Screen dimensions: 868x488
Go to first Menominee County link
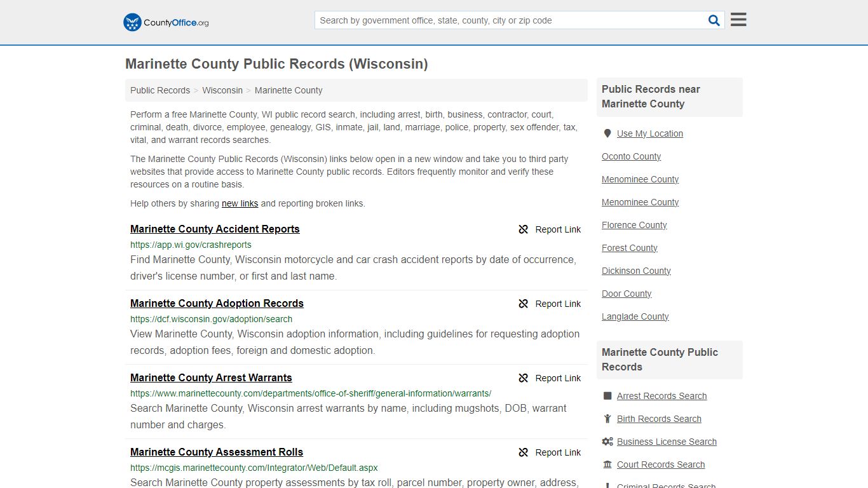tap(640, 179)
